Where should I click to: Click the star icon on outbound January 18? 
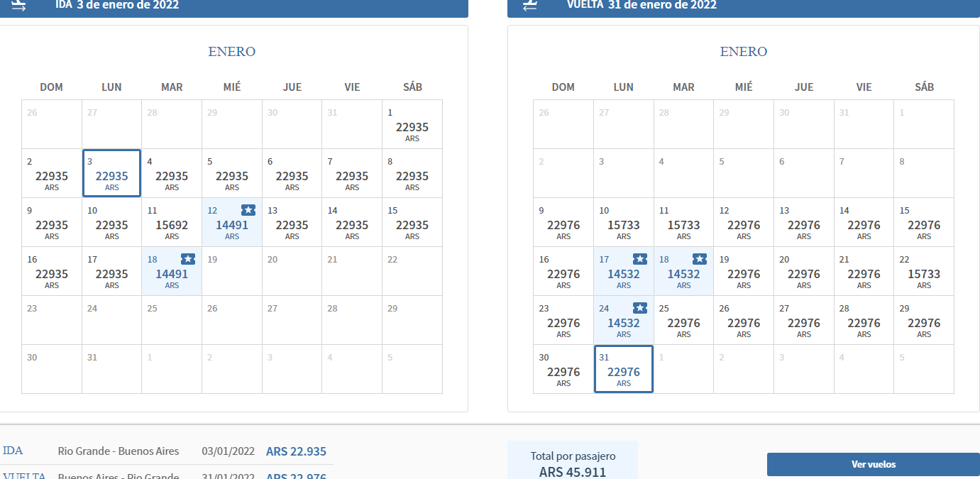(x=187, y=259)
